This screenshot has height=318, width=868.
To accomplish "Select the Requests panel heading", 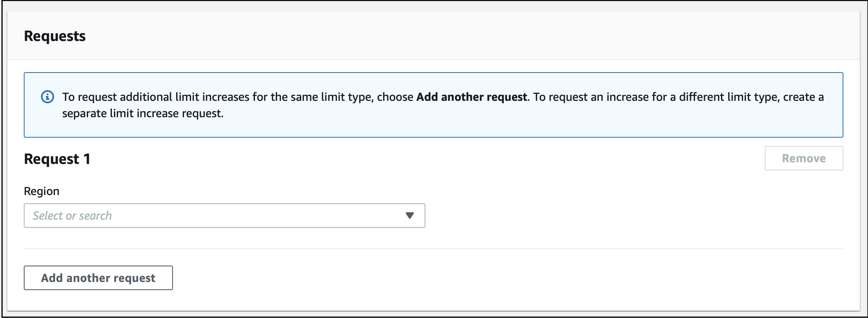I will click(x=55, y=36).
